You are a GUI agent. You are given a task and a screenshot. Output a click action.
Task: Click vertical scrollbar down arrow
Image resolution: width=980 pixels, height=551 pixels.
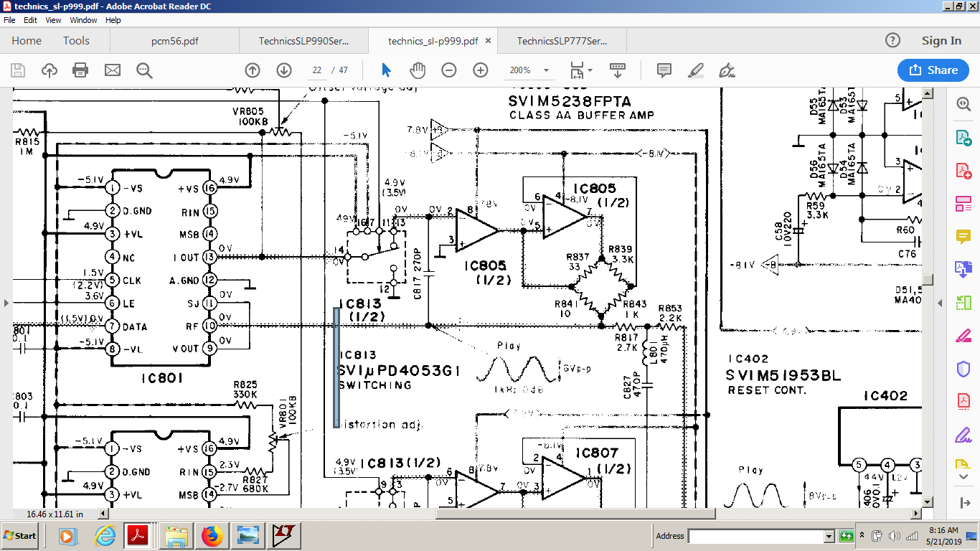tap(928, 502)
